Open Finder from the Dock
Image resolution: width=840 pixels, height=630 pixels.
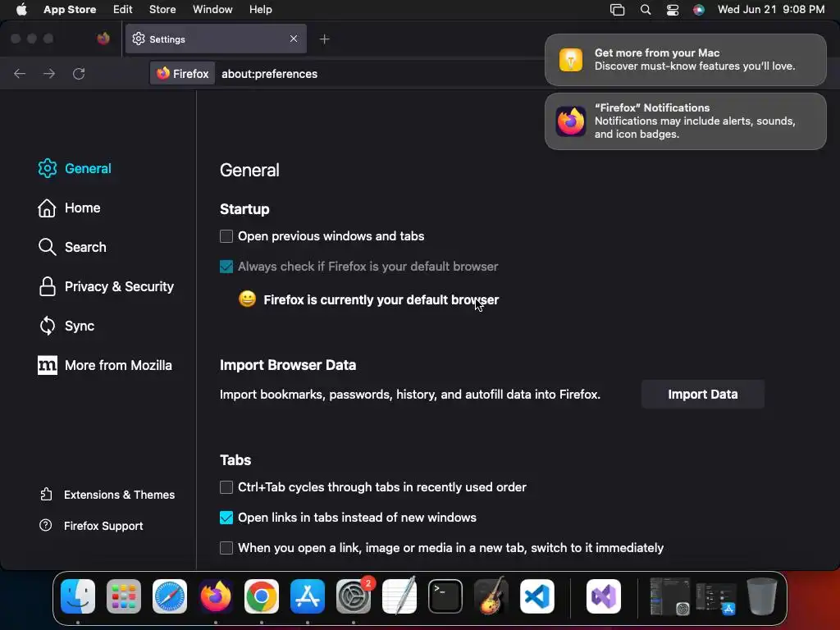[x=78, y=596]
